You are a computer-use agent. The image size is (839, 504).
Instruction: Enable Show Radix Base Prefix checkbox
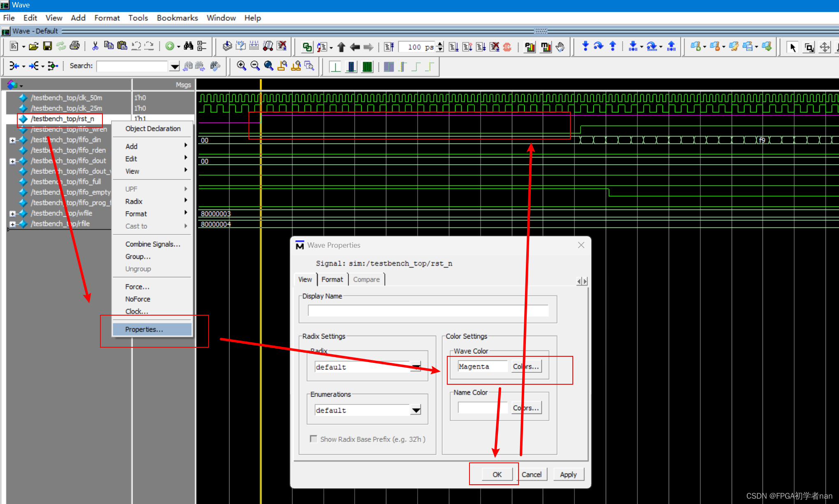(x=314, y=439)
